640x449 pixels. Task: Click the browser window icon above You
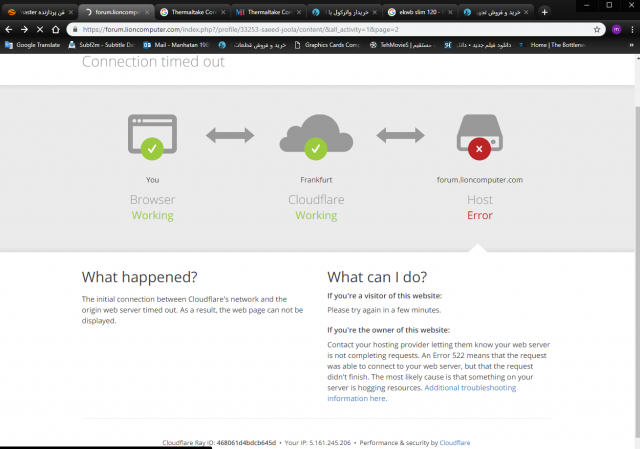(152, 137)
